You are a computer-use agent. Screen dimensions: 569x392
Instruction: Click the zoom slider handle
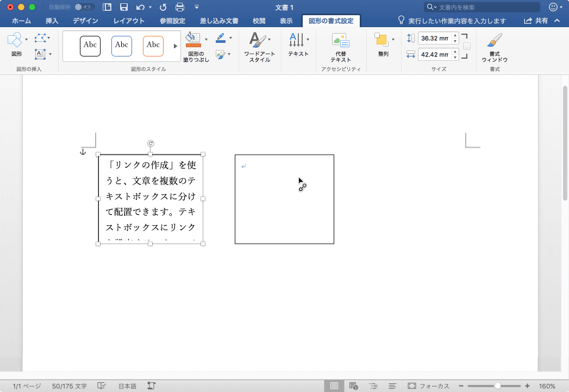pos(497,386)
